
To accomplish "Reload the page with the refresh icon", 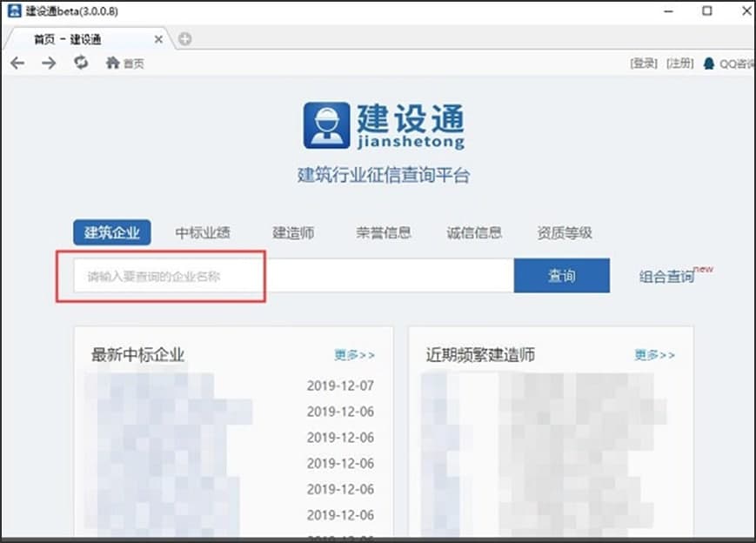I will (x=81, y=62).
